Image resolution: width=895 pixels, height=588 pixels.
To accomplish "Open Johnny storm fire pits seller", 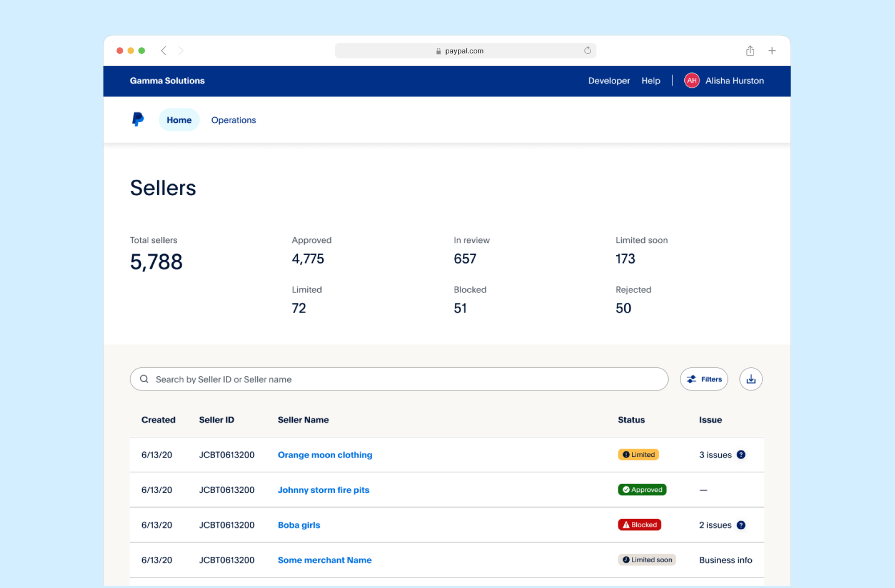I will (324, 490).
